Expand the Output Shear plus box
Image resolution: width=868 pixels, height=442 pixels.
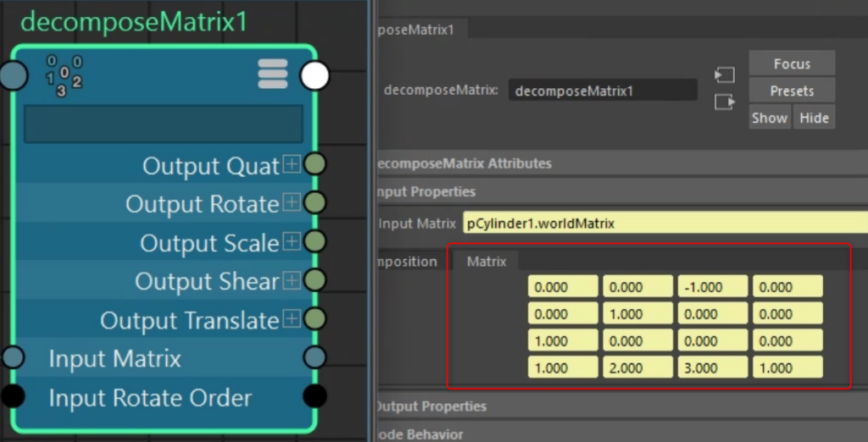pyautogui.click(x=292, y=280)
